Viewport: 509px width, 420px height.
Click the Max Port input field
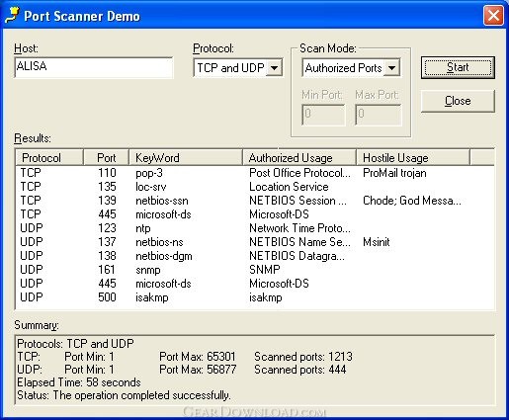coord(379,115)
